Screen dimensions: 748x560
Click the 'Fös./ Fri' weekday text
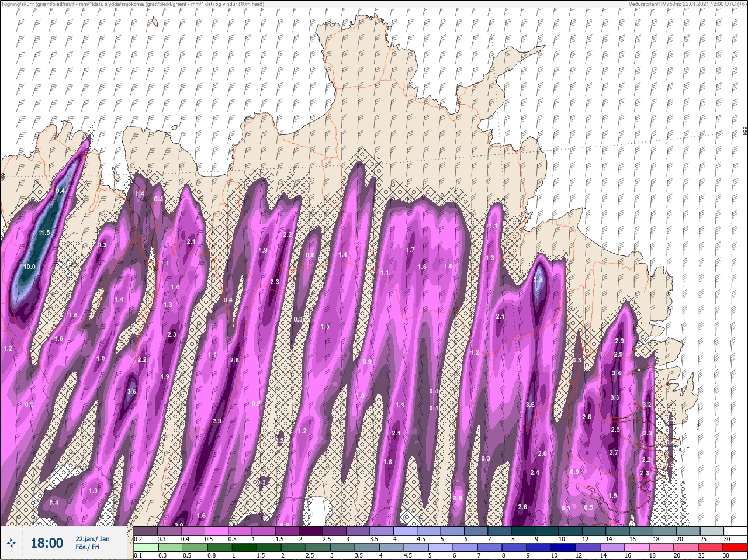[x=87, y=548]
